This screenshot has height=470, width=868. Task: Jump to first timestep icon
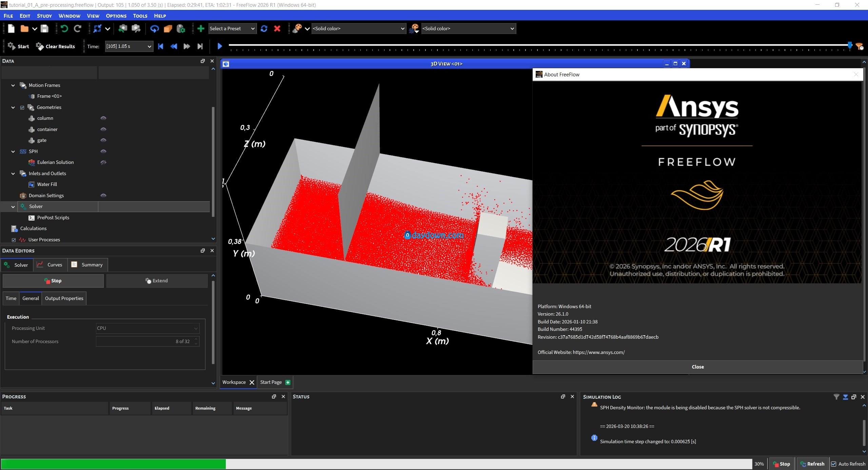point(161,46)
